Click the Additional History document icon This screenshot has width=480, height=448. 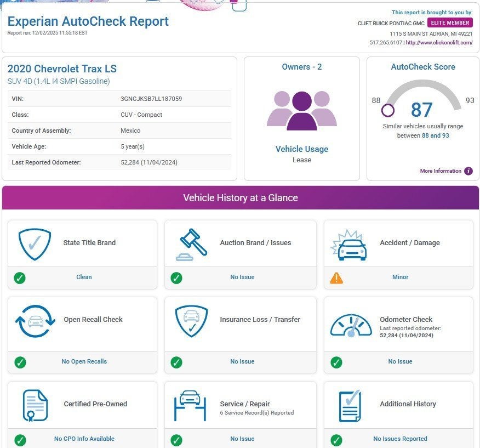click(350, 405)
